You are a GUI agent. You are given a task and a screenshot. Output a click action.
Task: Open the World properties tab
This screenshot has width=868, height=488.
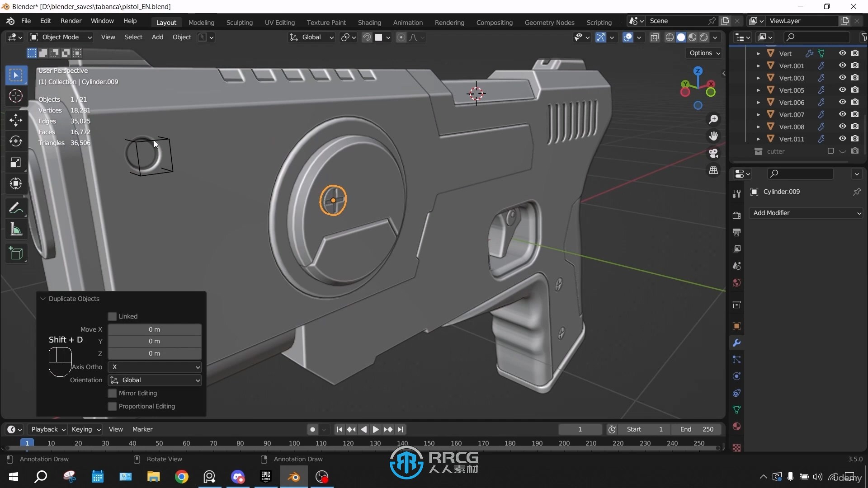coord(736,282)
